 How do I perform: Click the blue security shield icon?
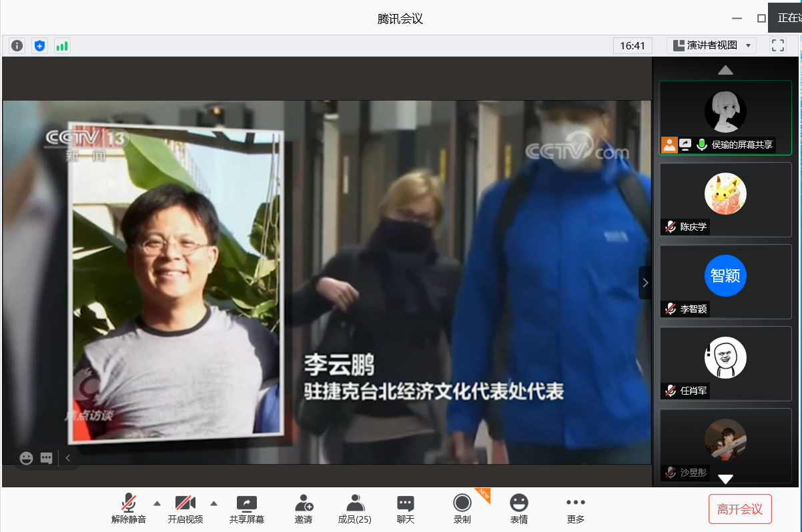(39, 46)
